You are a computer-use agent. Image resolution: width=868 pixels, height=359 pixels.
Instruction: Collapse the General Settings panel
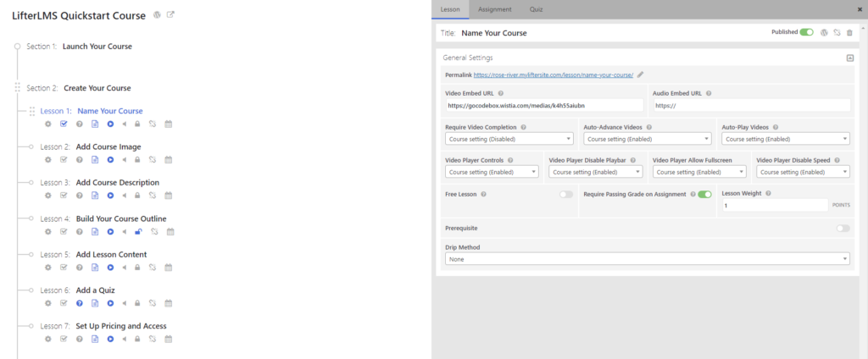coord(849,58)
